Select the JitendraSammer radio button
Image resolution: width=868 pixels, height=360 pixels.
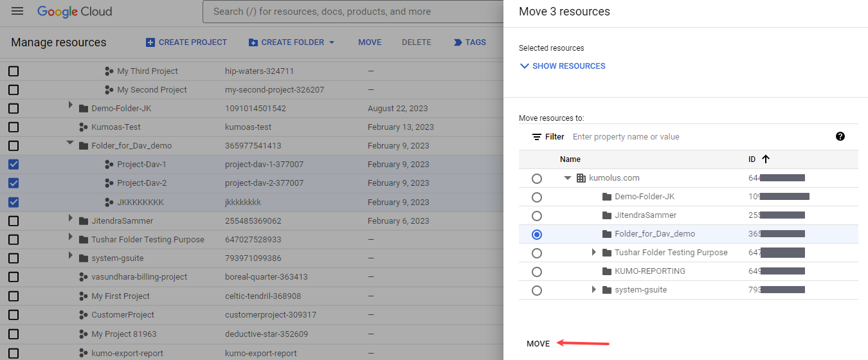537,216
